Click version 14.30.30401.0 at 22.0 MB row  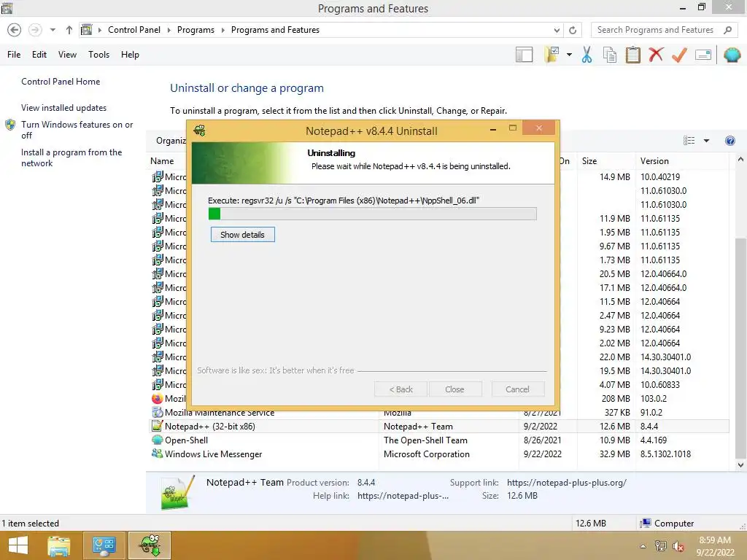point(665,357)
